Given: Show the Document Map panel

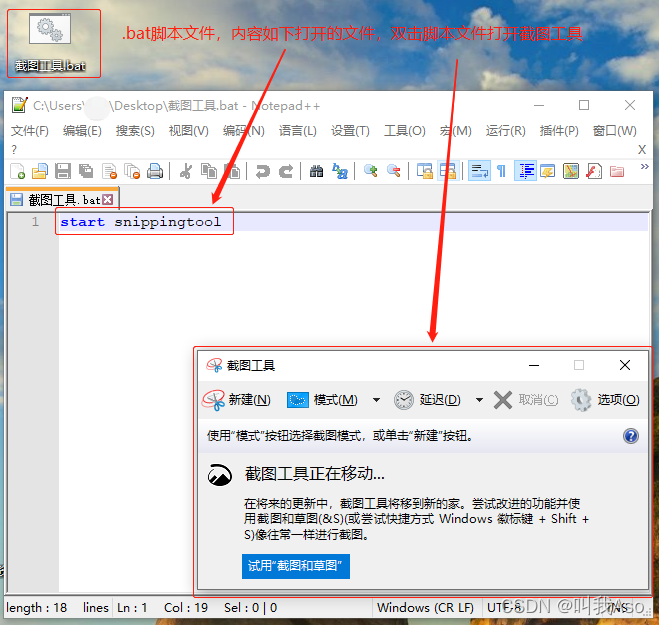Looking at the screenshot, I should 571,171.
